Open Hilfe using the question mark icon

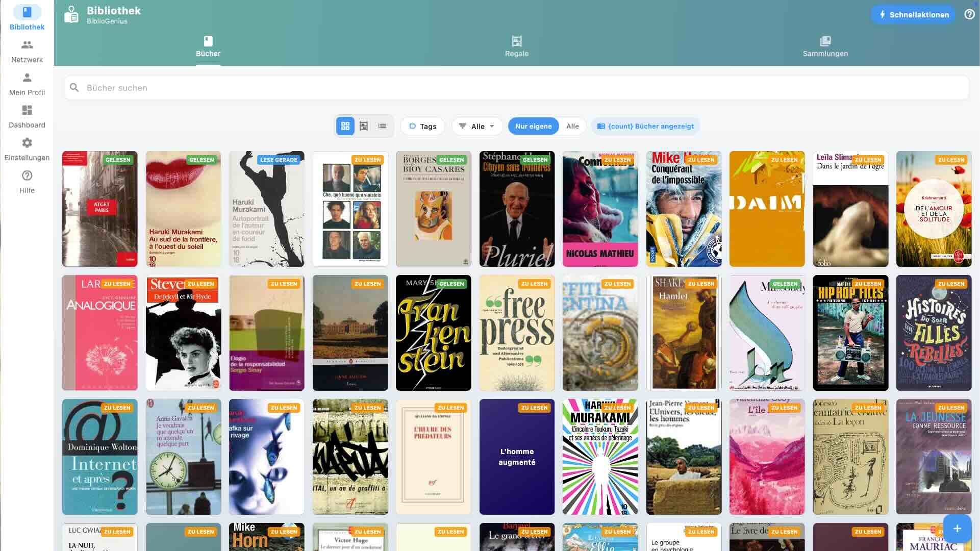tap(27, 177)
